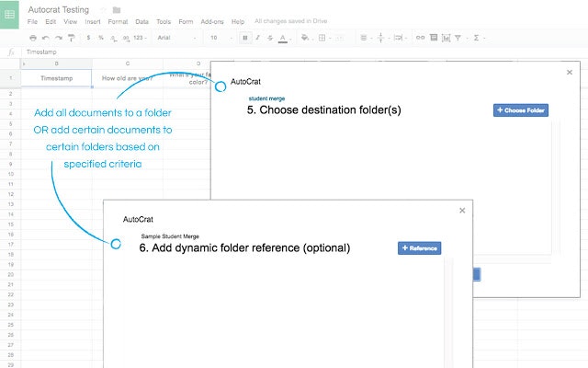Open the Form menu
Viewport: 588px width, 368px height.
(186, 22)
